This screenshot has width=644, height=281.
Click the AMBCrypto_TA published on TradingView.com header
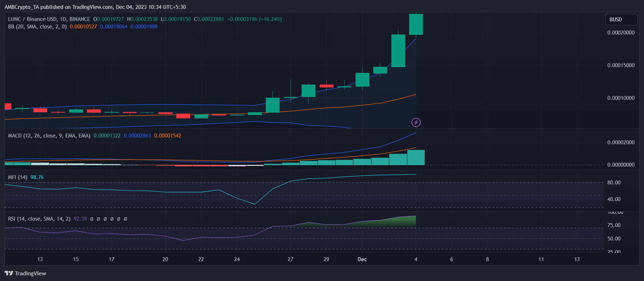click(95, 7)
